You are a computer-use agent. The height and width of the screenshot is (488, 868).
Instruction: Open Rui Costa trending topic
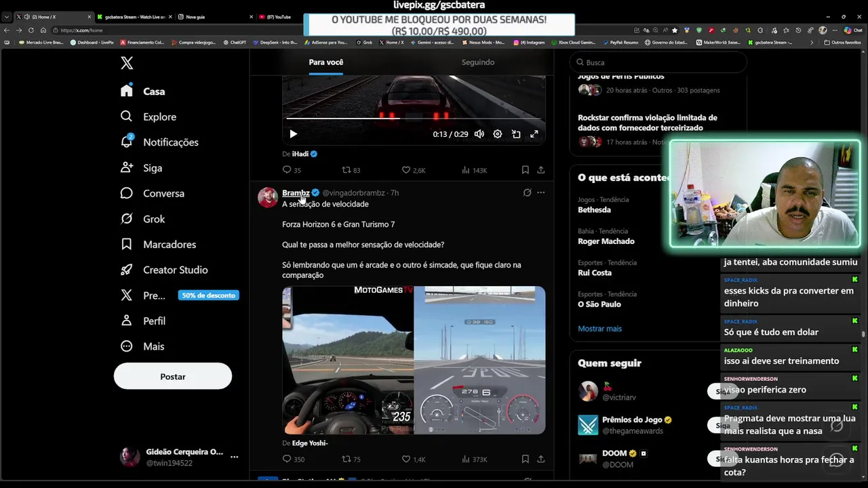pos(595,272)
